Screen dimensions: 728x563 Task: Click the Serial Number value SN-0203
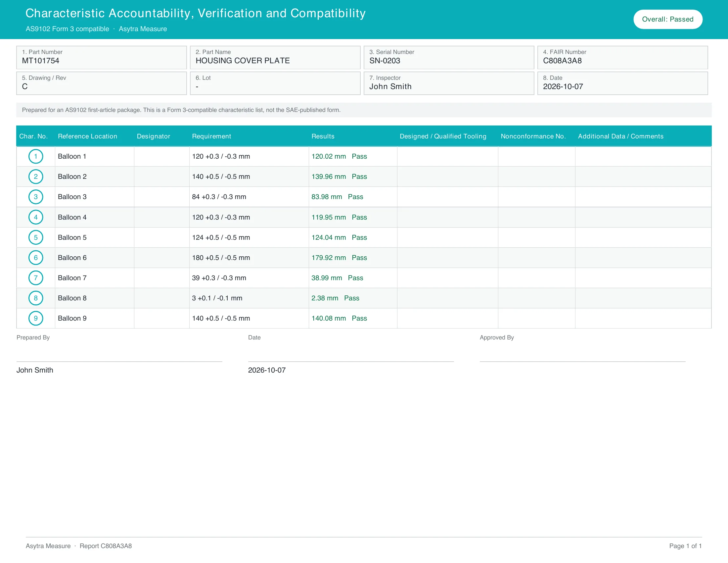[x=384, y=61]
